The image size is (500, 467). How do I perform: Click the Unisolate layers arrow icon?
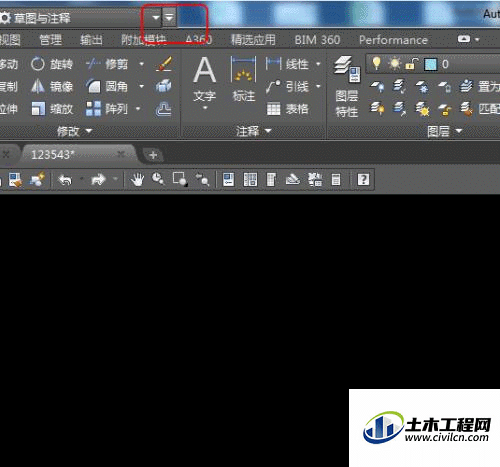[x=399, y=109]
